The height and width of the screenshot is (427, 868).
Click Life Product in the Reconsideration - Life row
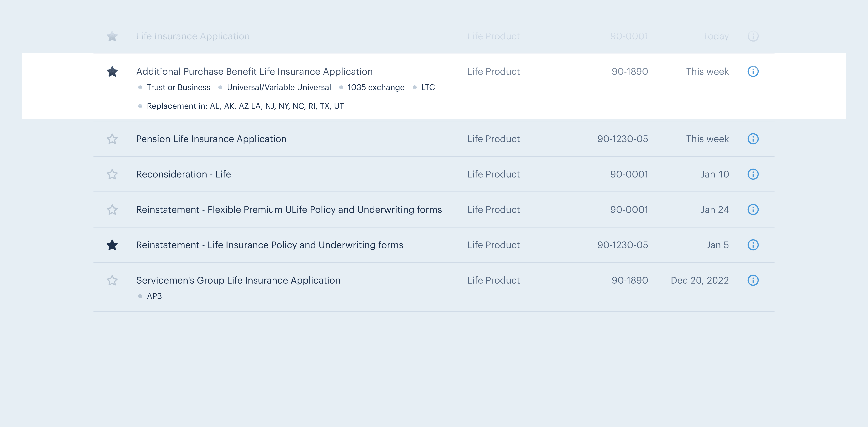tap(493, 174)
